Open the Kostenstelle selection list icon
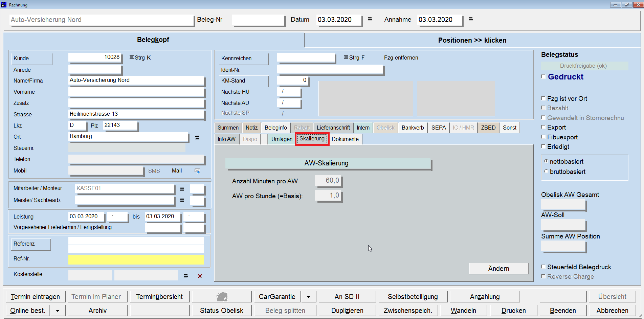Screen dimensions: 644x319 pyautogui.click(x=186, y=276)
